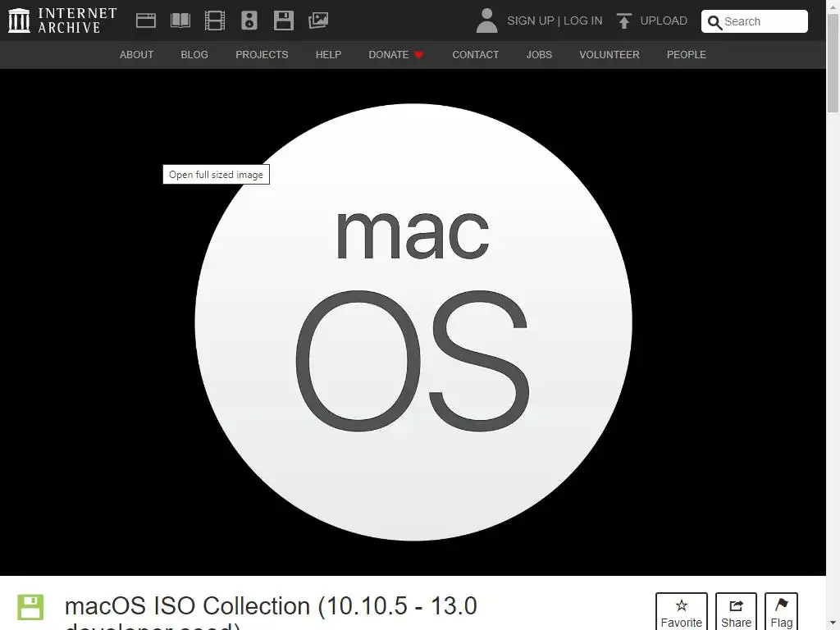840x630 pixels.
Task: Click the UPLOAD link
Action: click(x=664, y=21)
